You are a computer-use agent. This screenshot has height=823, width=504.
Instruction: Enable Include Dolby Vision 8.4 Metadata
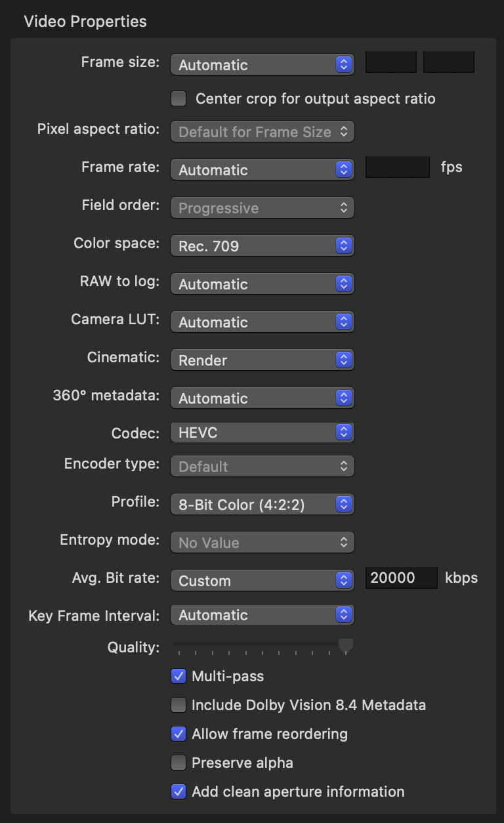[178, 705]
